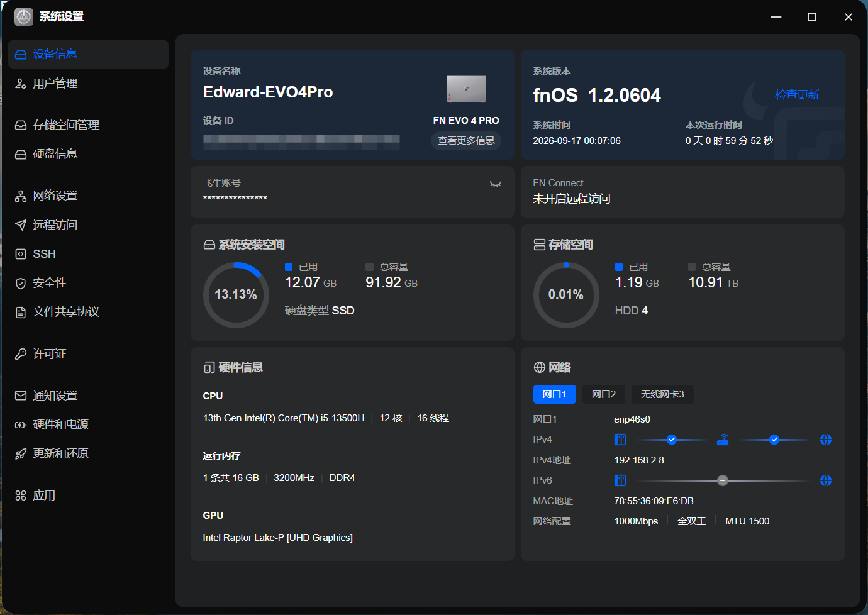This screenshot has height=615, width=868.
Task: Click the IPv6 network card icon
Action: (x=620, y=480)
